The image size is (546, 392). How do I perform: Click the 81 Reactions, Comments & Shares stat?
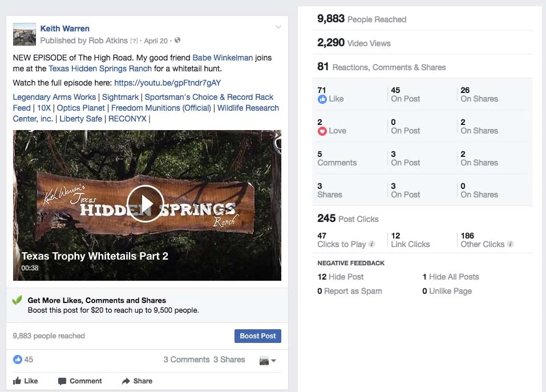381,67
